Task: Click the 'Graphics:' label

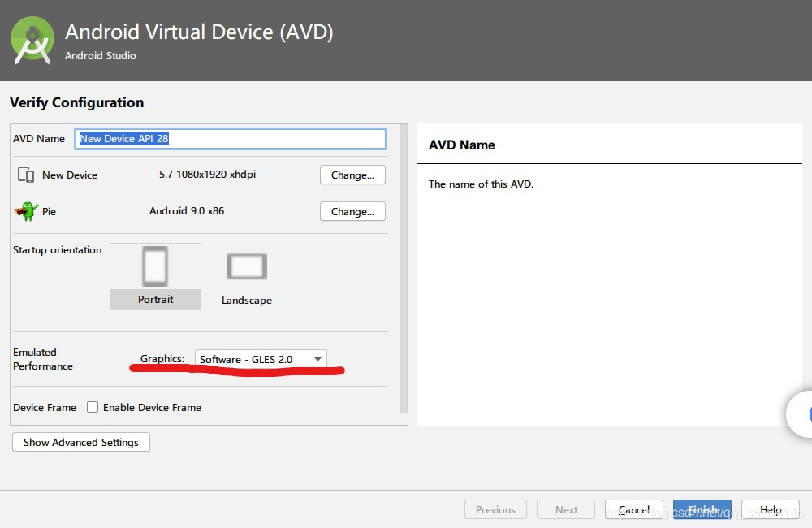Action: pos(162,358)
